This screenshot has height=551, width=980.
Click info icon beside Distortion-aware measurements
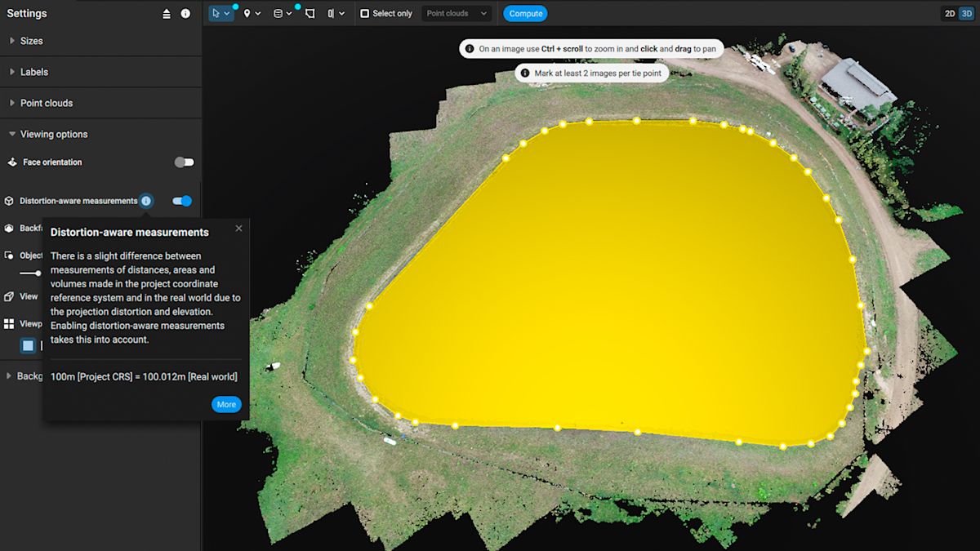(146, 201)
